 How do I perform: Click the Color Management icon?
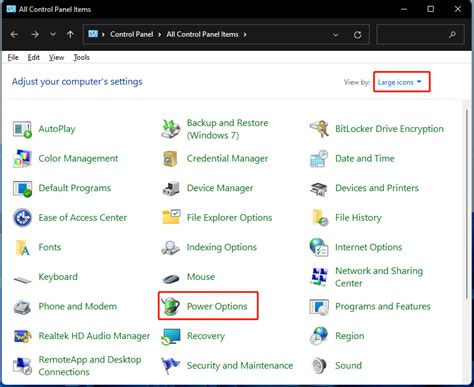coord(22,159)
